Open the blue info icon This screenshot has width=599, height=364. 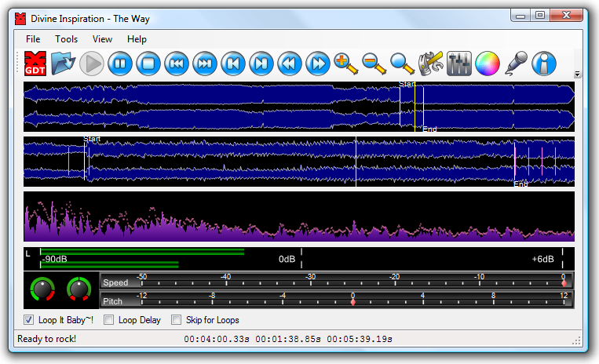coord(544,64)
